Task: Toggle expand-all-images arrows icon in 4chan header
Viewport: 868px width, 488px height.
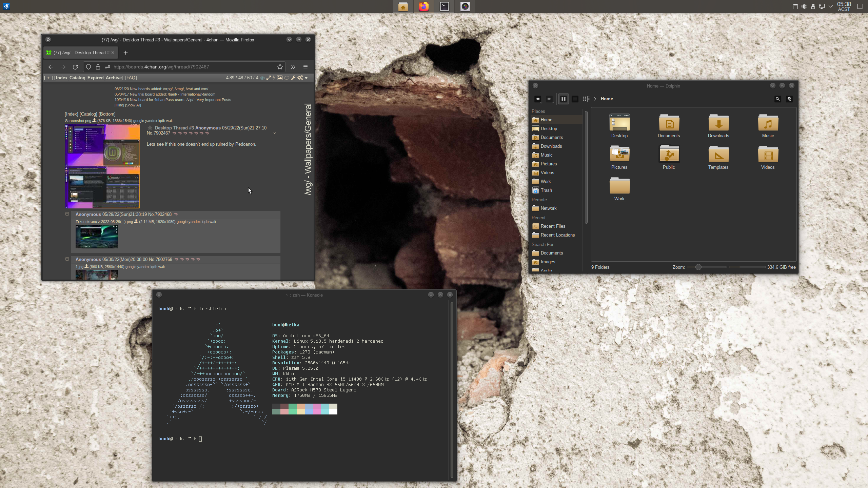Action: (x=269, y=78)
